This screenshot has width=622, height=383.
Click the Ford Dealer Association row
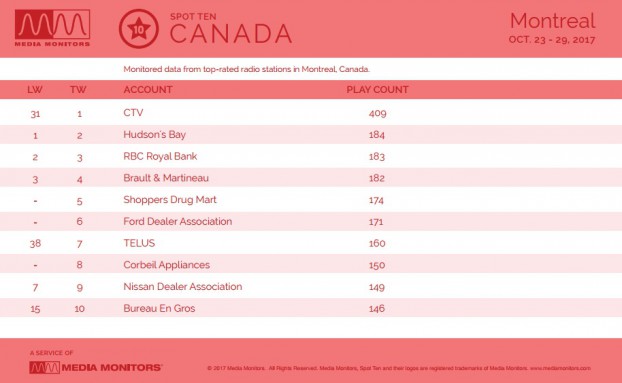click(x=311, y=222)
